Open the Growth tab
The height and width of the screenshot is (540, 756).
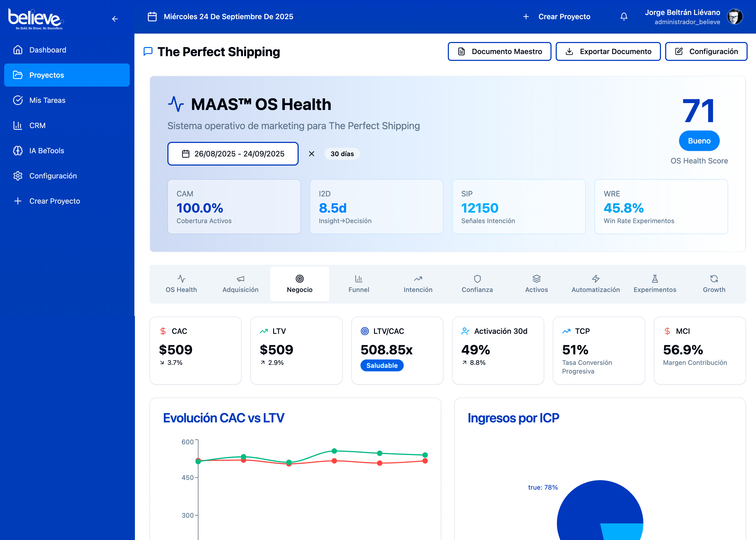(x=714, y=284)
